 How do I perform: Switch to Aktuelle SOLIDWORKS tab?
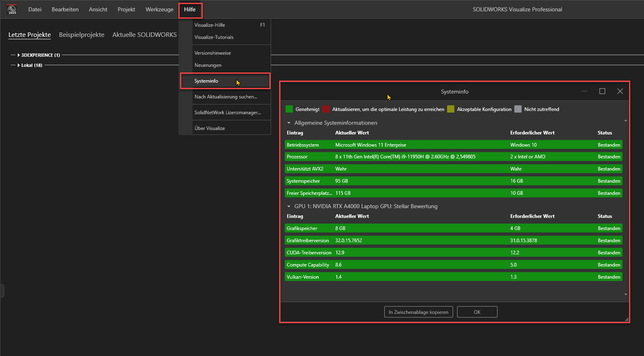coord(144,35)
